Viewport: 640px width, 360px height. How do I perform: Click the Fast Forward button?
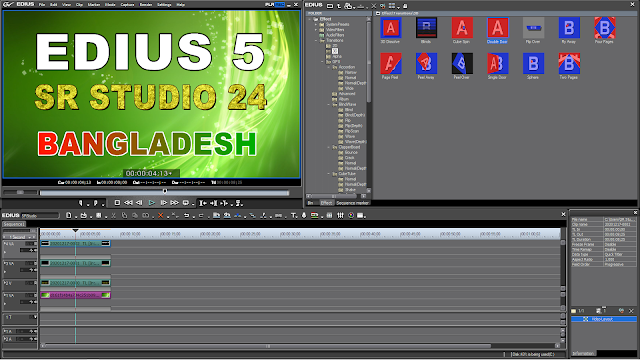[x=174, y=202]
